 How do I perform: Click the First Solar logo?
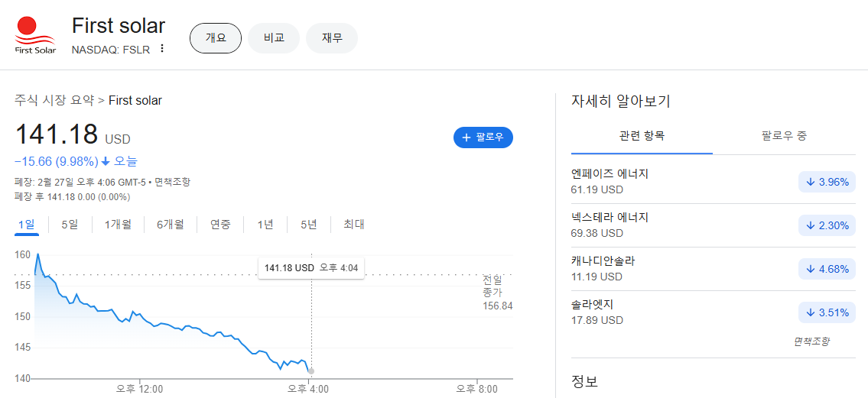coord(35,35)
